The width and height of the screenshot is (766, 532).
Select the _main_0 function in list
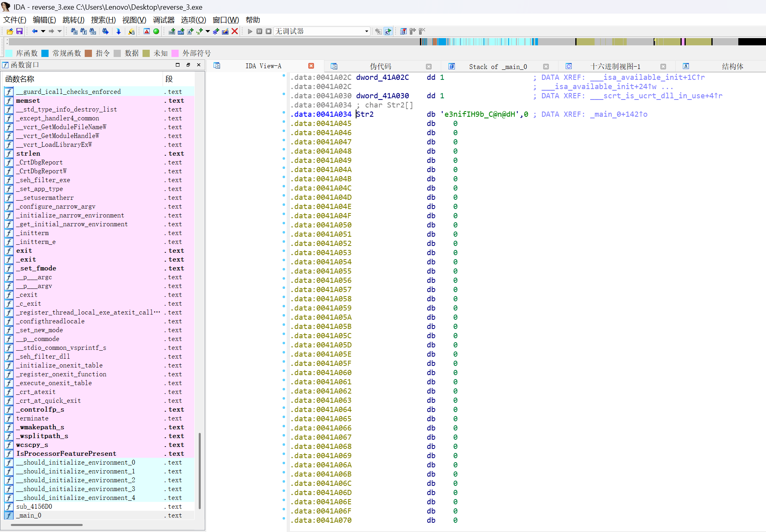(29, 515)
